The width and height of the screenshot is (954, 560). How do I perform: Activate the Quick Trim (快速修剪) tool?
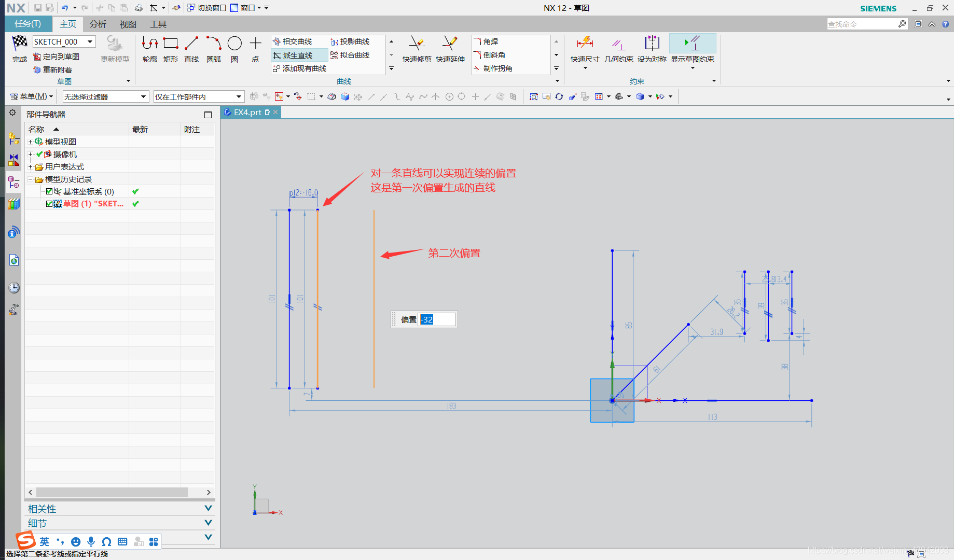[417, 49]
